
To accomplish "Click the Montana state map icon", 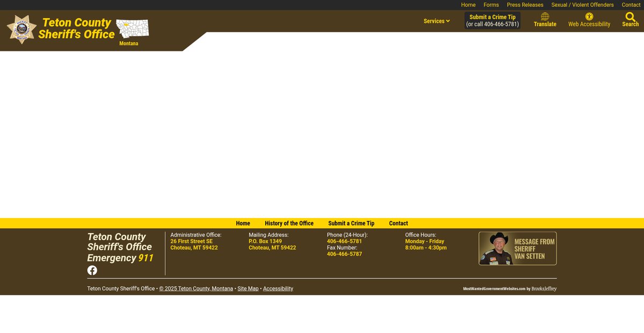I will 133,28.
